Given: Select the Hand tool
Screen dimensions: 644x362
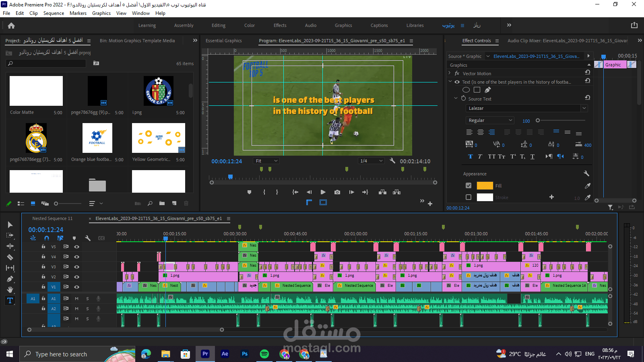Looking at the screenshot, I should coord(10,290).
